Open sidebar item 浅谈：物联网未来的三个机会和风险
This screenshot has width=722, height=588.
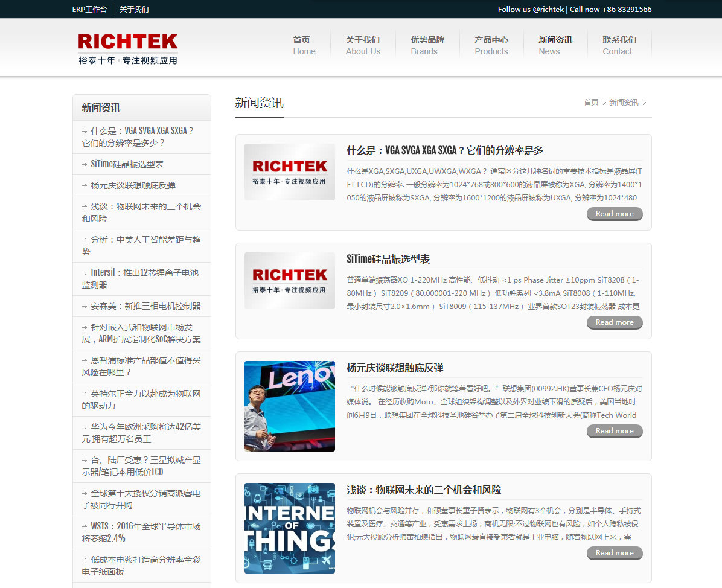[x=142, y=213]
